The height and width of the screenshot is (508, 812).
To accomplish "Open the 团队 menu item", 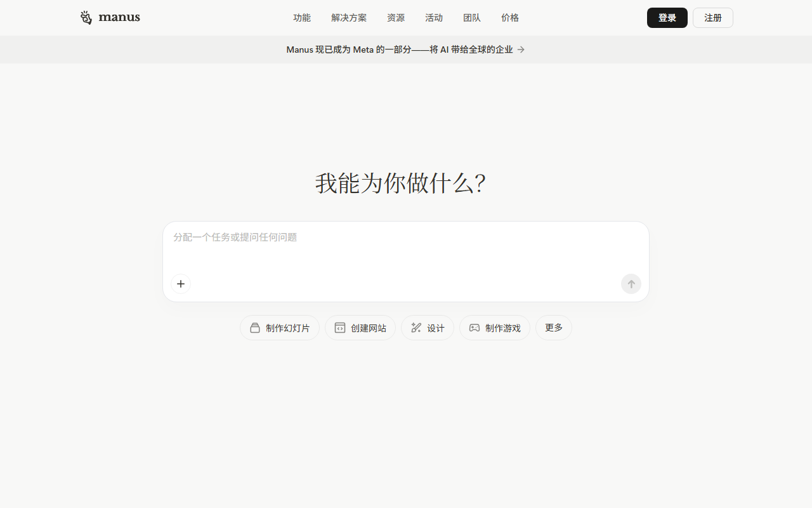I will [472, 18].
